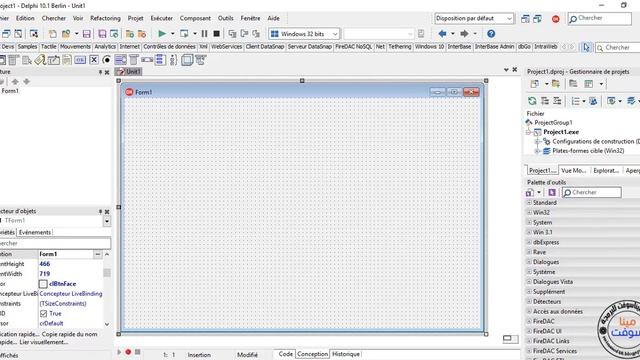
Task: Click the palette arrow selection cursor icon
Action: tap(586, 47)
